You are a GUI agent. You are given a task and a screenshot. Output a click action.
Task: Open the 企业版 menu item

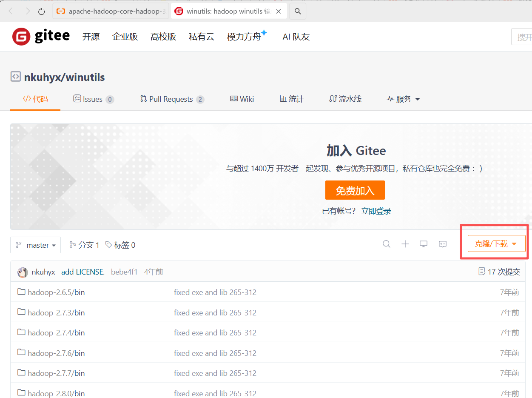(125, 37)
